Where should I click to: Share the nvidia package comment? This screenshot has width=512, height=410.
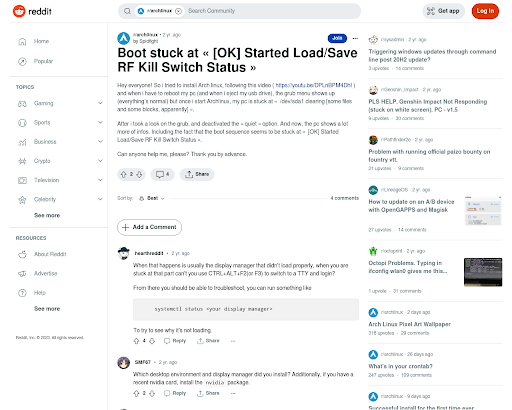coord(208,394)
